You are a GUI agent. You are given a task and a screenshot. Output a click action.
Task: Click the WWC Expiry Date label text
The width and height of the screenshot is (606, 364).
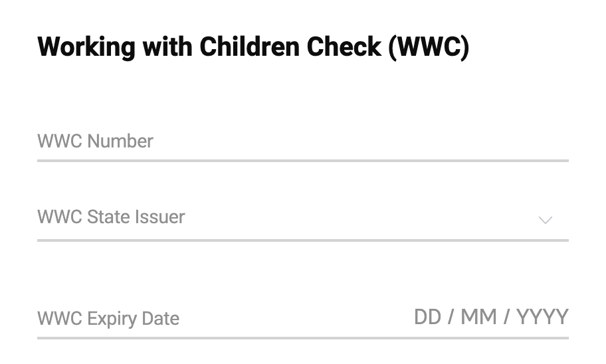[108, 319]
